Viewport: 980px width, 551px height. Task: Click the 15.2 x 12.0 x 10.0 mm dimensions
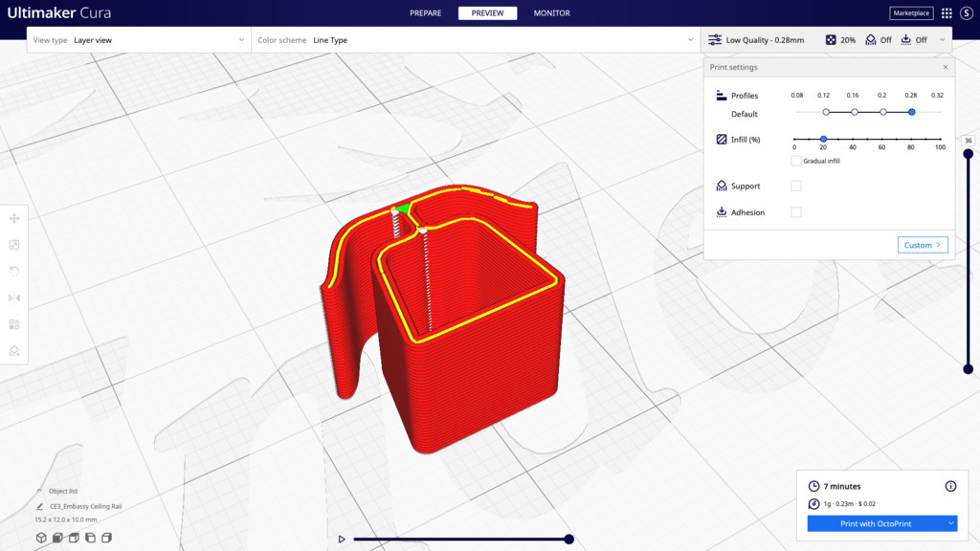click(x=66, y=519)
